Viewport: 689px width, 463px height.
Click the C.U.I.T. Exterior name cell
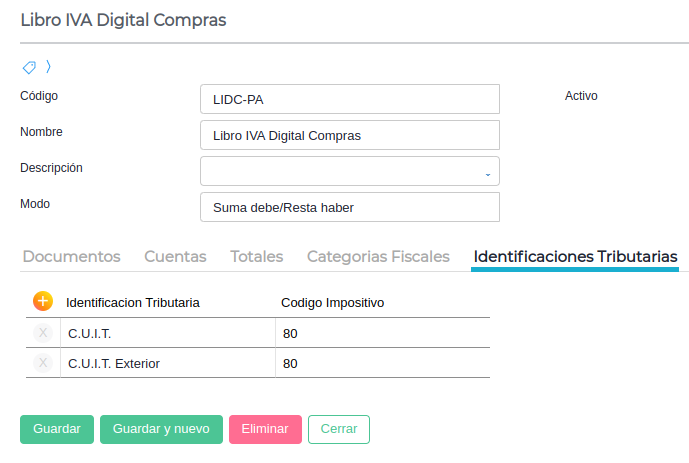pyautogui.click(x=167, y=363)
